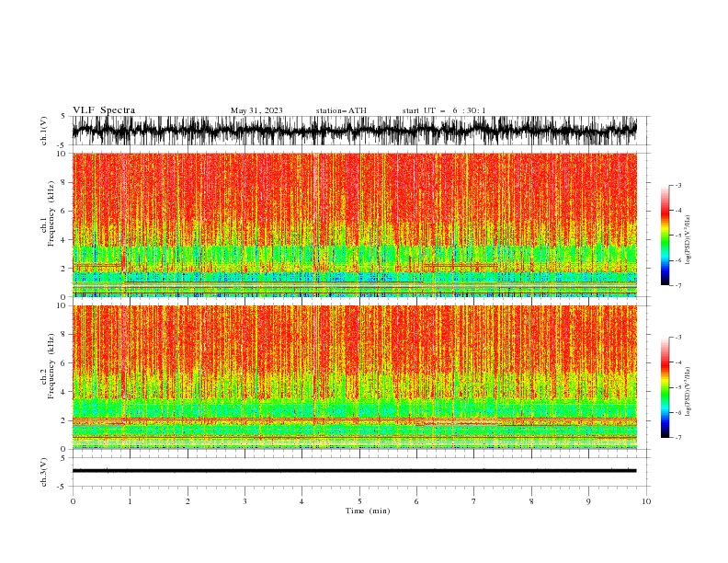Click the "8" frequency tick of ch.1 spectrogram
Viewport: 728px width, 563px height.
pyautogui.click(x=63, y=182)
